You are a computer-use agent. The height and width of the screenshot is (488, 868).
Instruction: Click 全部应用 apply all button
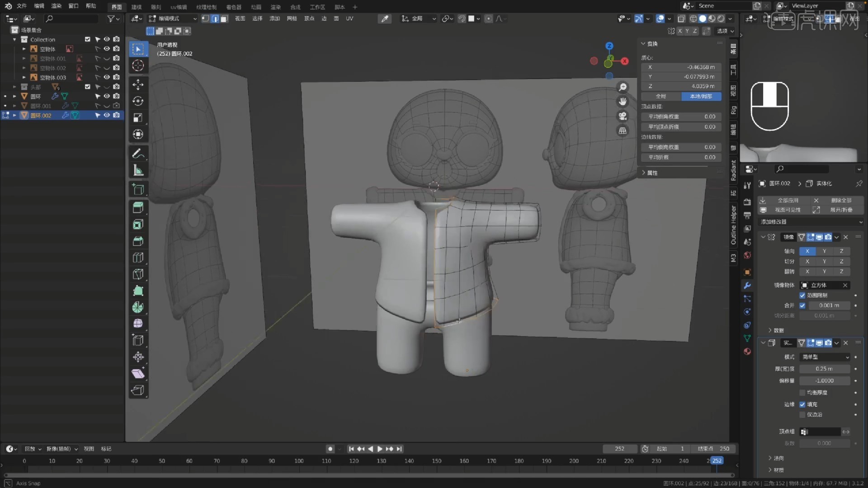(x=783, y=200)
